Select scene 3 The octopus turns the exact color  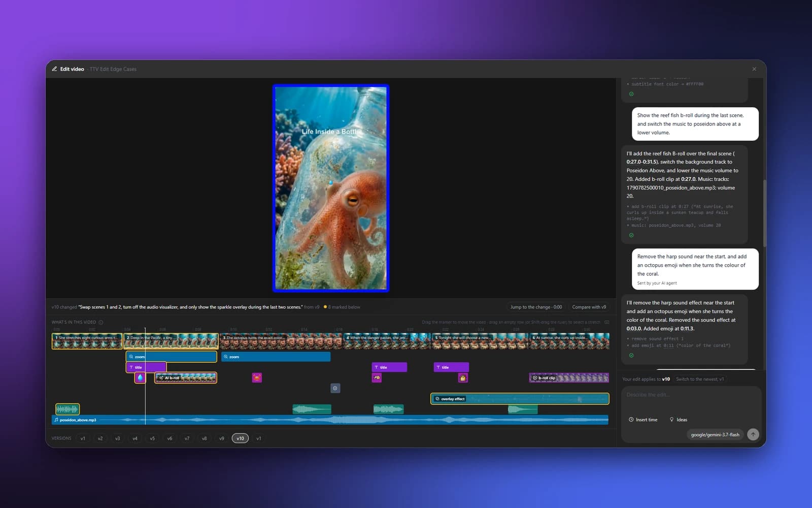click(282, 341)
